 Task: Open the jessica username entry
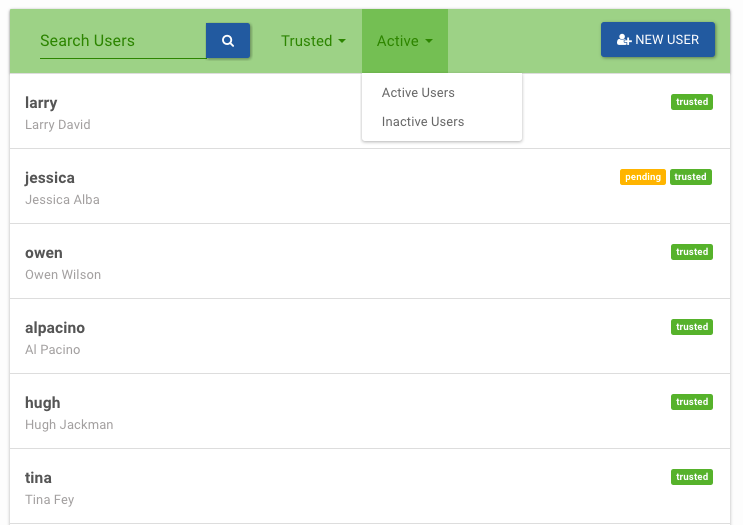pos(50,178)
